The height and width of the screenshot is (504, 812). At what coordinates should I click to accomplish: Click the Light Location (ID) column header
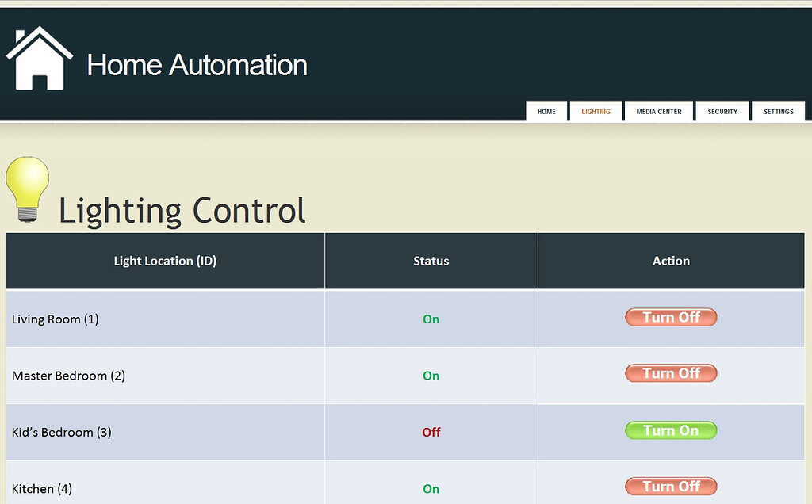coord(165,261)
